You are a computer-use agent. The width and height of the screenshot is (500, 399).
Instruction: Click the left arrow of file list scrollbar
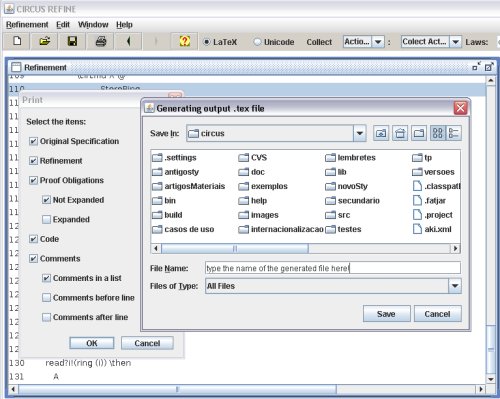tap(156, 249)
